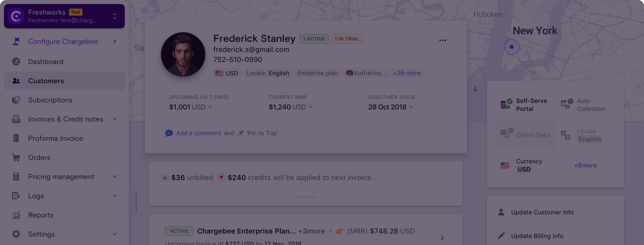Image resolution: width=644 pixels, height=245 pixels.
Task: Click the pin icon next to 'Pin to Top'
Action: coord(240,133)
